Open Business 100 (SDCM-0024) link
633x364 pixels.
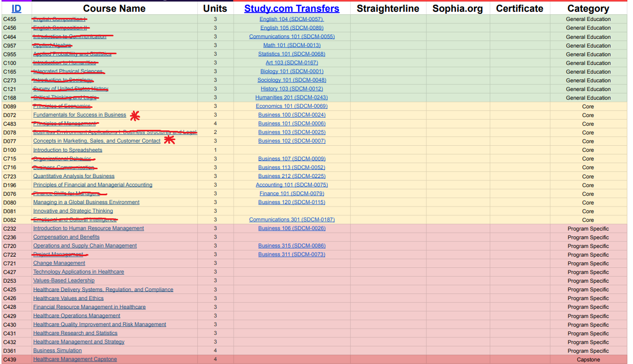[291, 115]
